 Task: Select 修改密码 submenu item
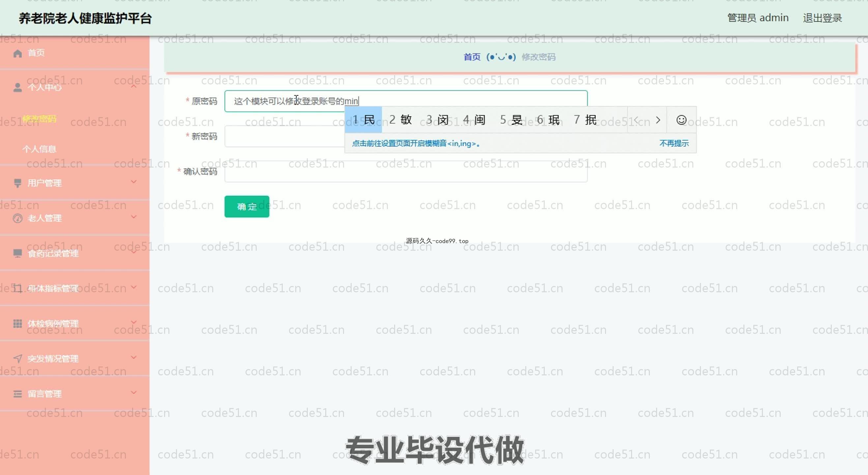(x=40, y=119)
